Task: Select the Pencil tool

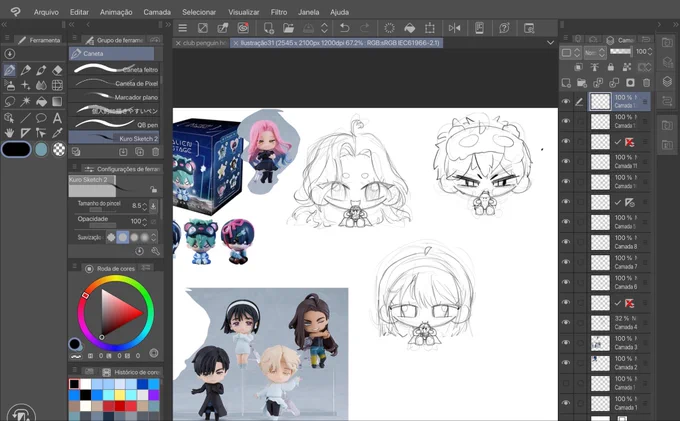Action: point(26,70)
